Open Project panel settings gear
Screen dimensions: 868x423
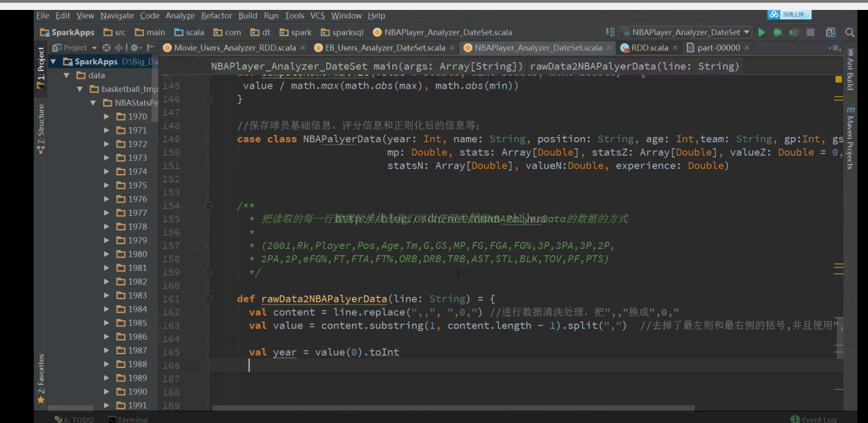[136, 48]
